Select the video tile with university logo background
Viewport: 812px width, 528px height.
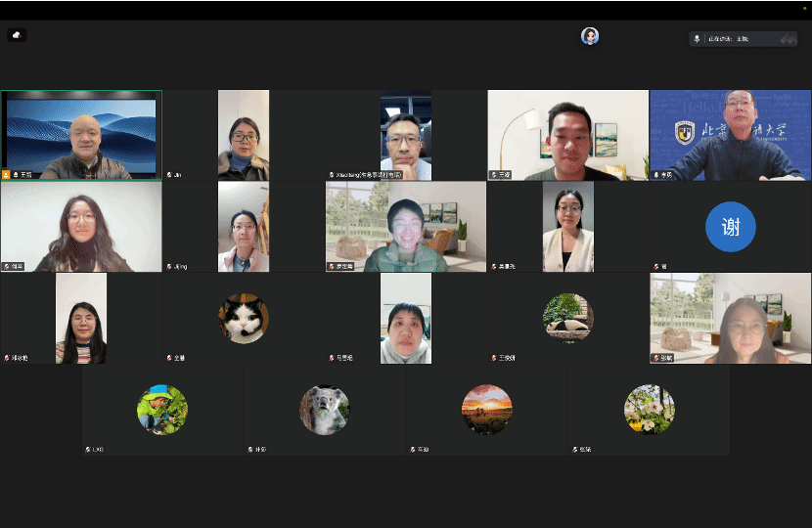[x=730, y=135]
